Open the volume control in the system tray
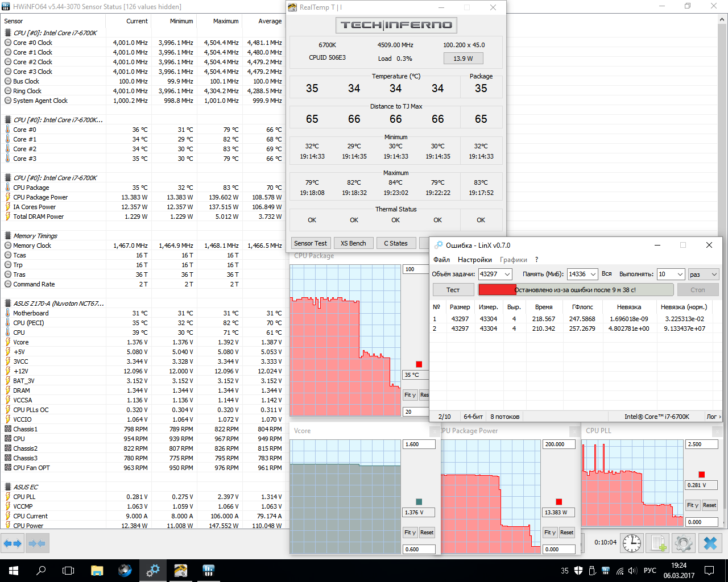Image resolution: width=728 pixels, height=582 pixels. (x=632, y=571)
